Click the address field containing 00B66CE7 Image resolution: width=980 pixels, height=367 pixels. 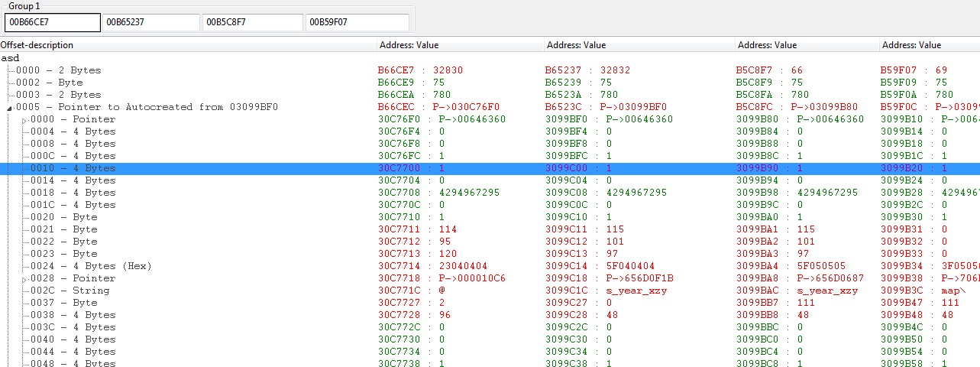(x=52, y=22)
